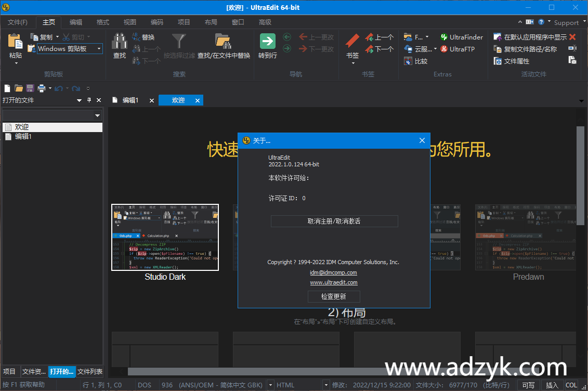The width and height of the screenshot is (588, 391).
Task: Open the 高级 ribbon menu
Action: (x=264, y=22)
